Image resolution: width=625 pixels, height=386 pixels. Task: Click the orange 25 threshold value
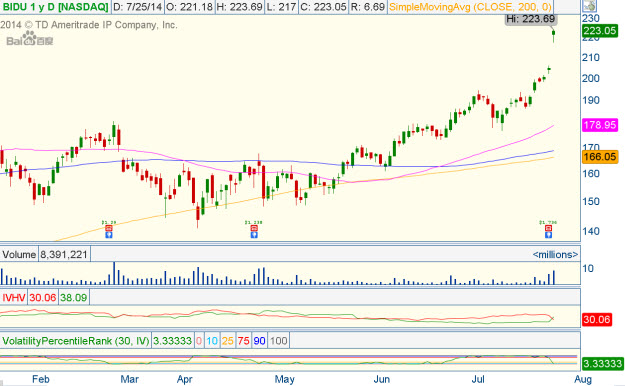pos(228,341)
